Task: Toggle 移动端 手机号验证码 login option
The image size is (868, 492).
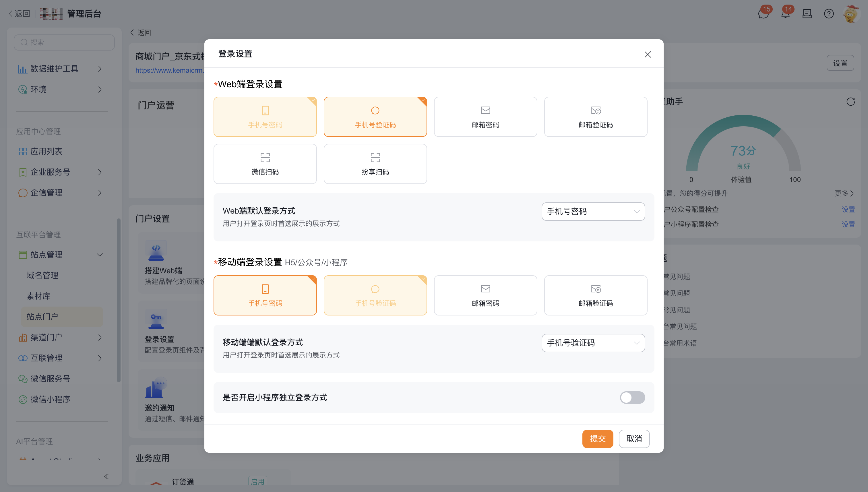Action: 375,295
